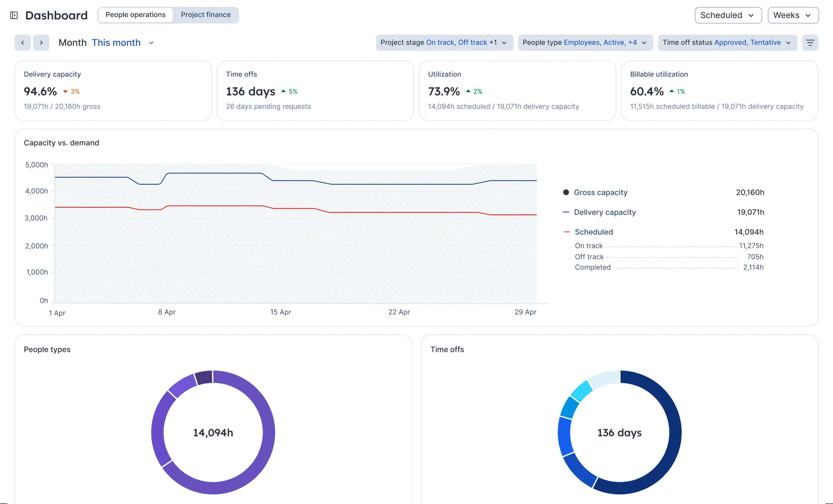The image size is (833, 504).
Task: Click the 14,094h center of People types donut
Action: coord(213,433)
